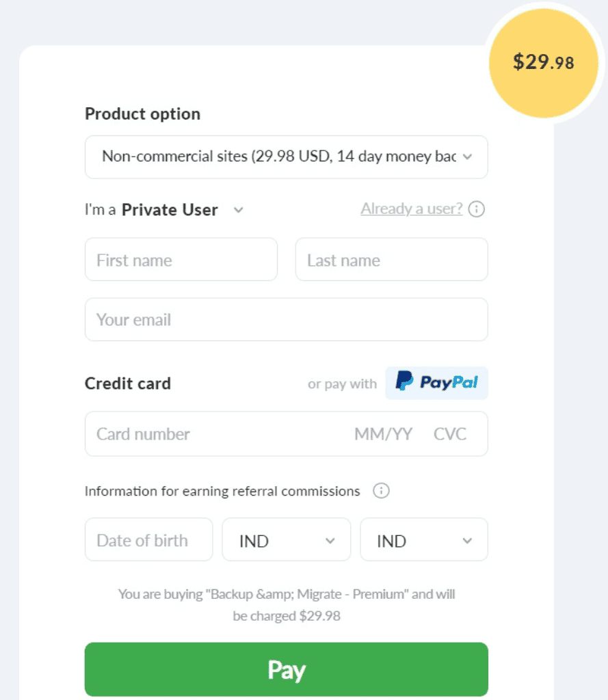Select the MM/YY expiry field
The image size is (608, 700).
coord(383,434)
